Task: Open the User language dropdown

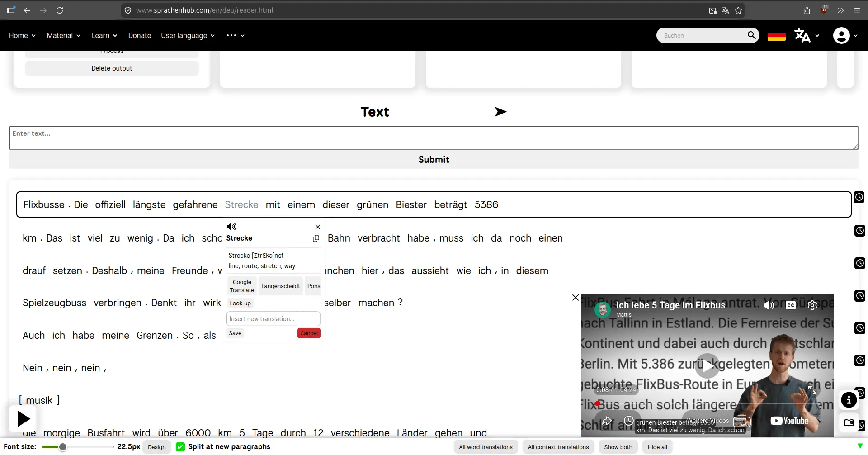Action: [188, 35]
